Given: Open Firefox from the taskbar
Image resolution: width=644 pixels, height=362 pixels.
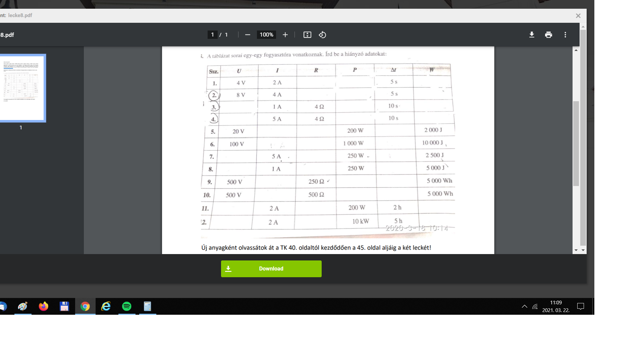Looking at the screenshot, I should point(44,306).
